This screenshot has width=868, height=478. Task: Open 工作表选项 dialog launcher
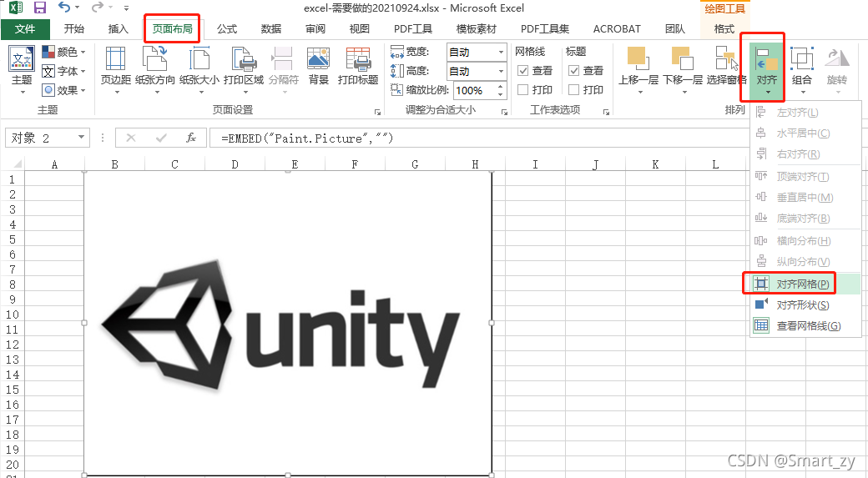click(x=606, y=112)
